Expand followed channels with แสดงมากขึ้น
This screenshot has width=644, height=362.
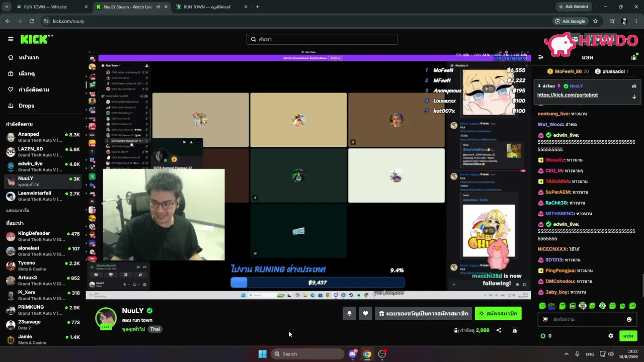tap(18, 210)
